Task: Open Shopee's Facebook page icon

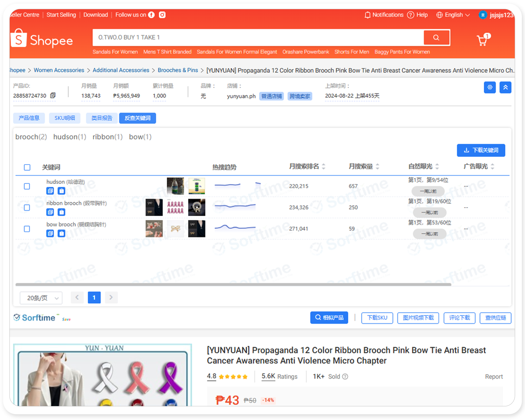Action: (151, 15)
